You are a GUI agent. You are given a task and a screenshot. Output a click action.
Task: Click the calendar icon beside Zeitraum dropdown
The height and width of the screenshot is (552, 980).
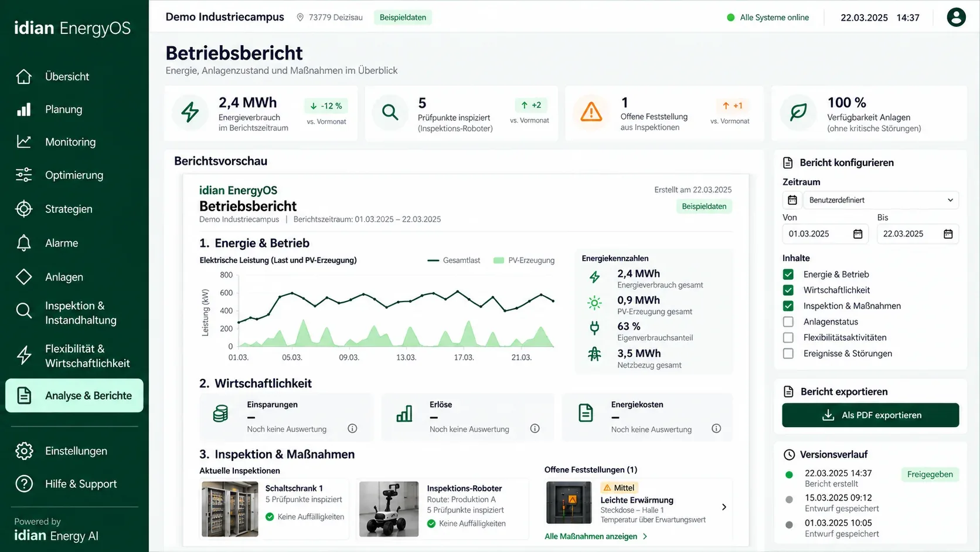click(x=792, y=200)
